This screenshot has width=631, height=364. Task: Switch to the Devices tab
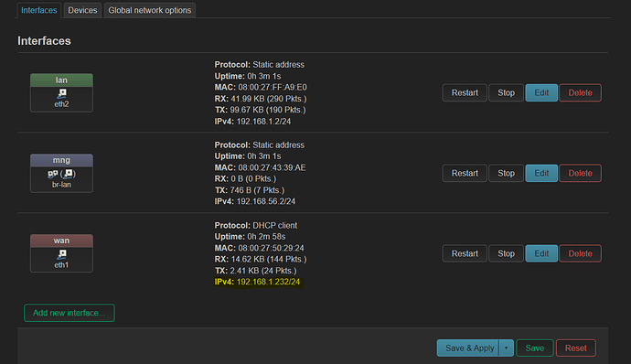82,10
